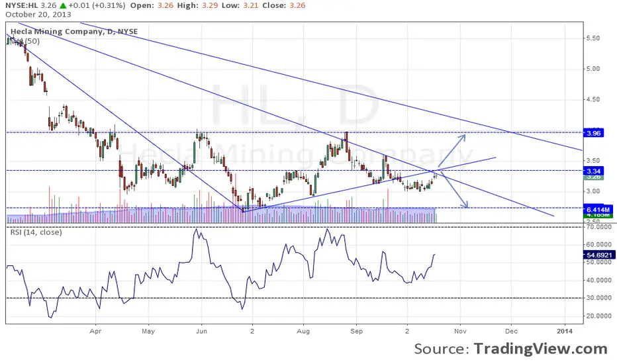
Task: Click the MA (50) indicator label
Action: pos(24,41)
